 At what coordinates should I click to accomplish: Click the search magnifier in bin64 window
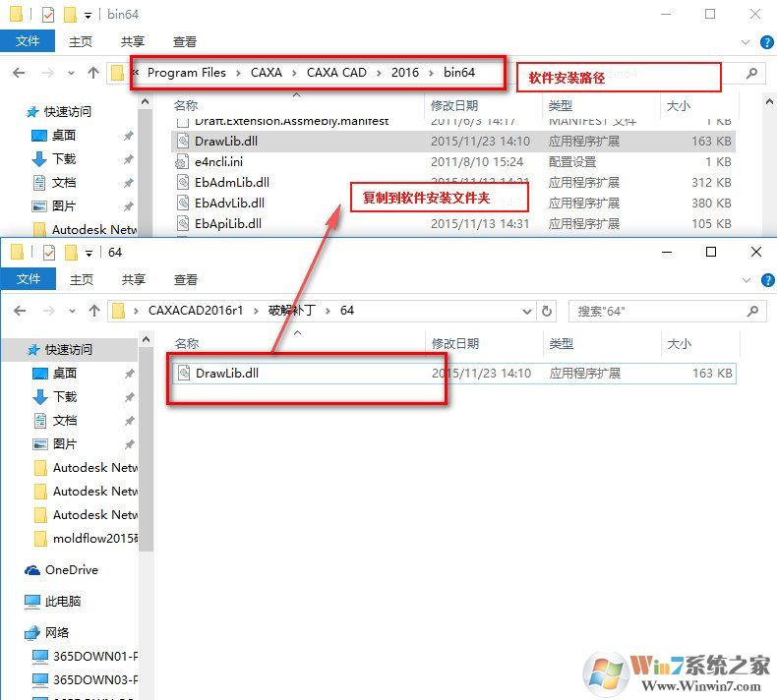coord(751,73)
